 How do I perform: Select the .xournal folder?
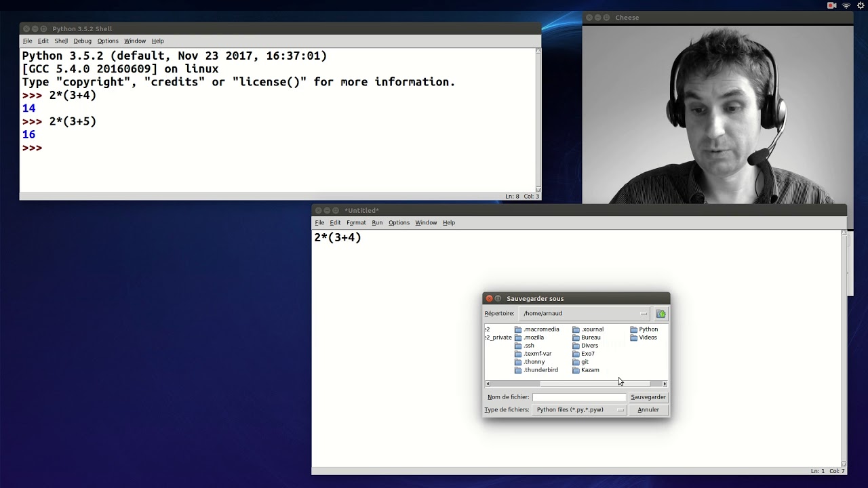click(588, 329)
